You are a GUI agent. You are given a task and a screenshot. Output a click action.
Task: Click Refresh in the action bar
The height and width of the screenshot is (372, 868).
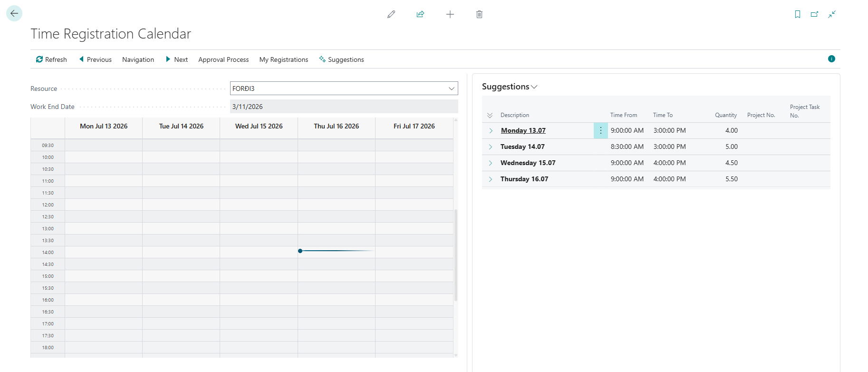[x=51, y=59]
